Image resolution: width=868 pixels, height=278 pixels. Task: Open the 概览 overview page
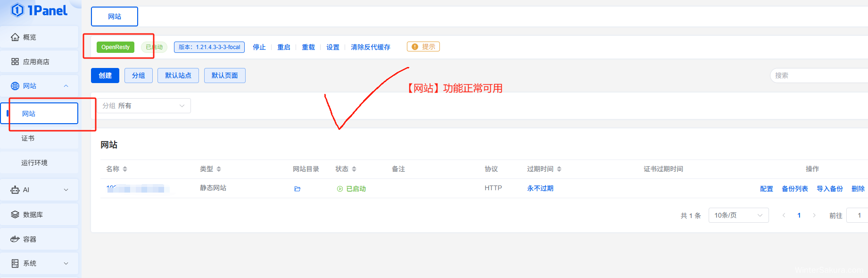pos(40,37)
